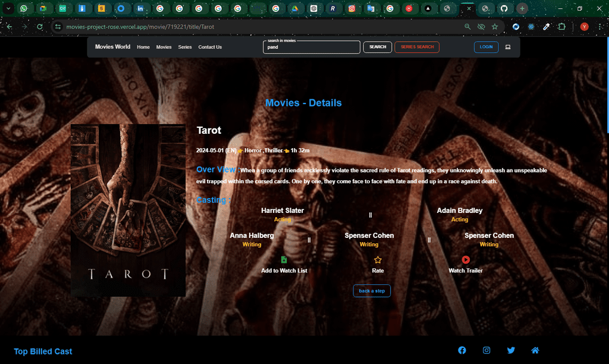Viewport: 609px width, 364px height.
Task: Click the SEARCH button
Action: tap(378, 47)
